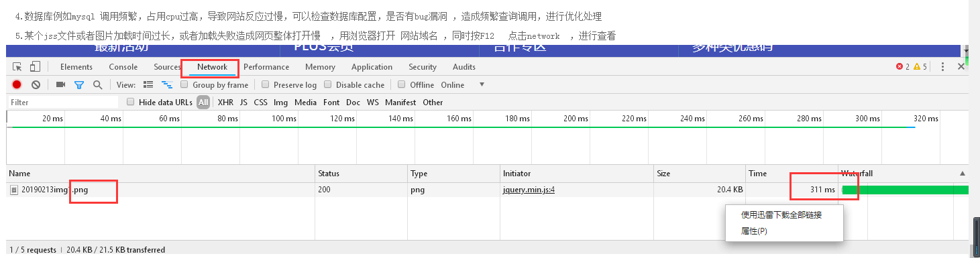Filter requests by Doc
Image resolution: width=980 pixels, height=258 pixels.
tap(353, 103)
